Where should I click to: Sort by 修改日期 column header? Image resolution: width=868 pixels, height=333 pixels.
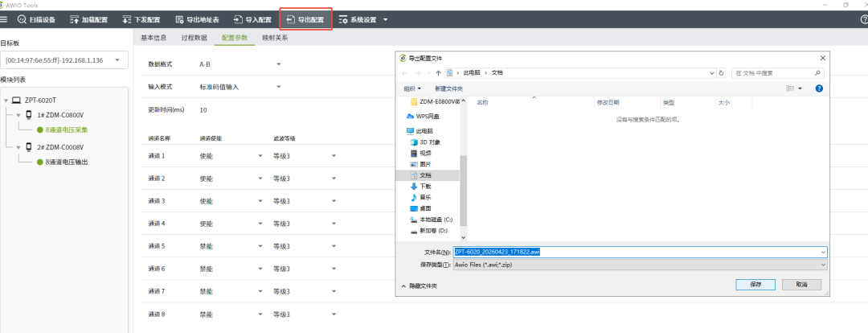pos(608,102)
